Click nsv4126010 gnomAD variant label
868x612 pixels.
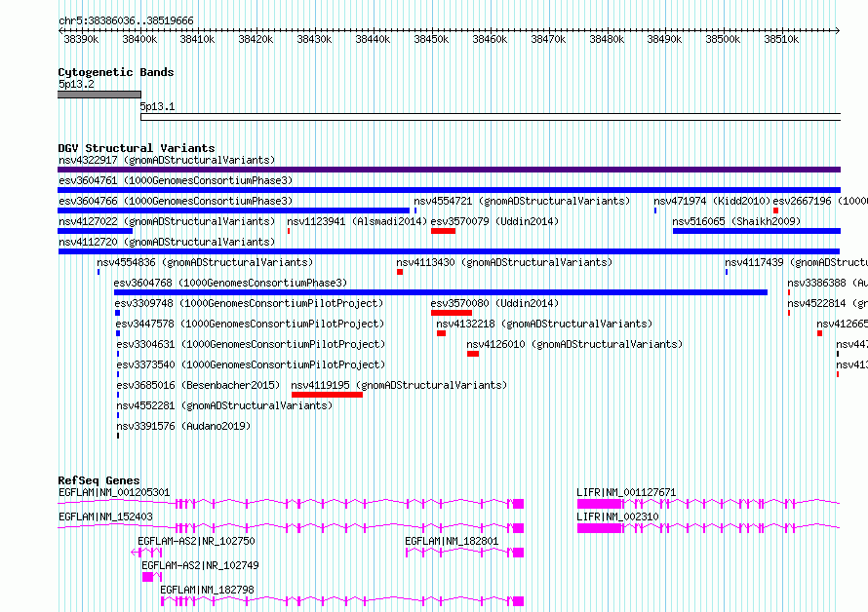point(574,345)
